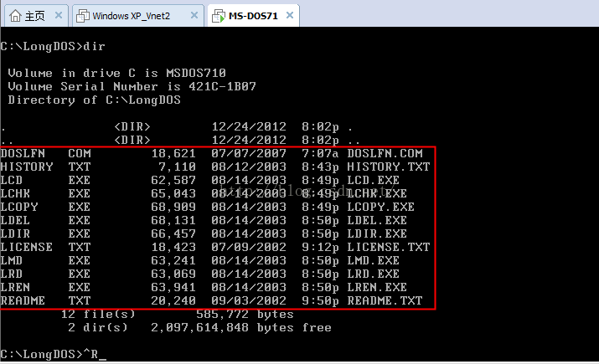This screenshot has height=364, width=599.
Task: Click the LDIR.EXE long filename
Action: point(377,233)
